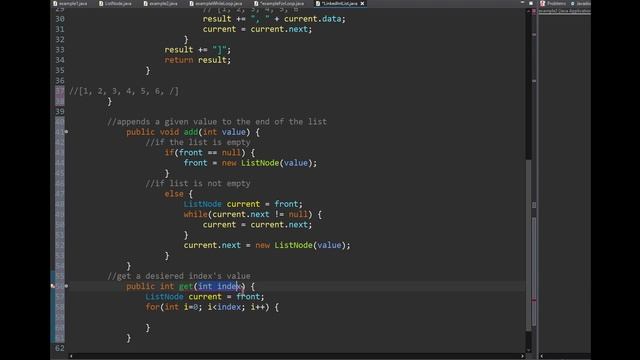
Task: Collapse the get method fold marker
Action: coord(66,286)
